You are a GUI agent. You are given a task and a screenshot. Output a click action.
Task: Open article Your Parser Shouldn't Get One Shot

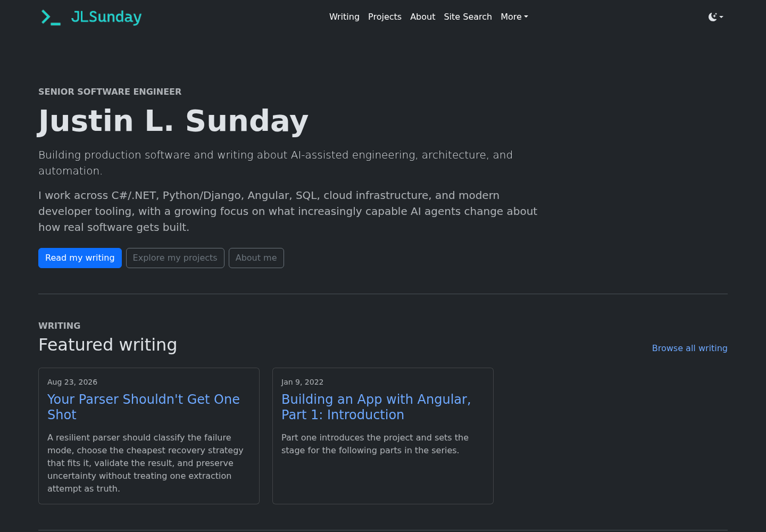click(144, 407)
